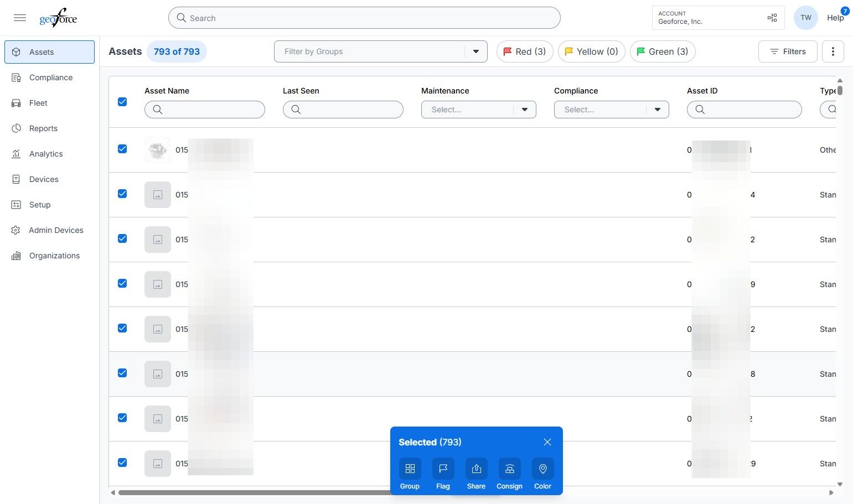Click the horizontal table scrollbar
The image size is (853, 504).
pyautogui.click(x=255, y=492)
